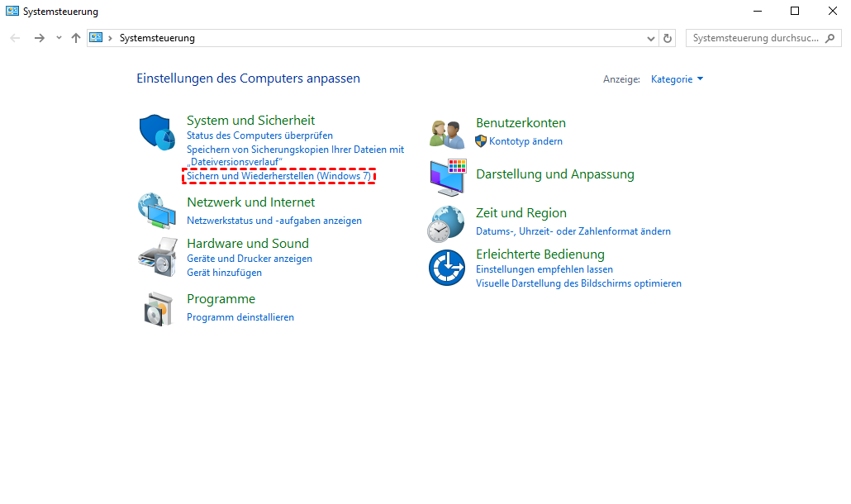Click the System und Sicherheit shield icon
851x504 pixels.
pyautogui.click(x=157, y=132)
